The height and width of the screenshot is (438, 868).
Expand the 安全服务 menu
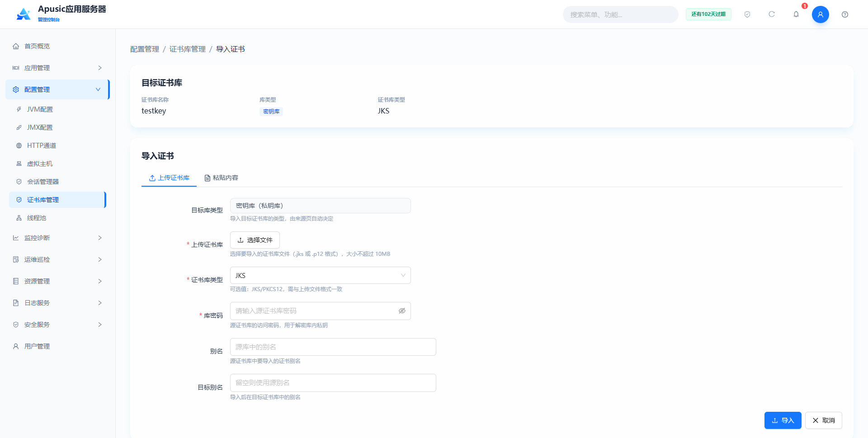pos(57,325)
